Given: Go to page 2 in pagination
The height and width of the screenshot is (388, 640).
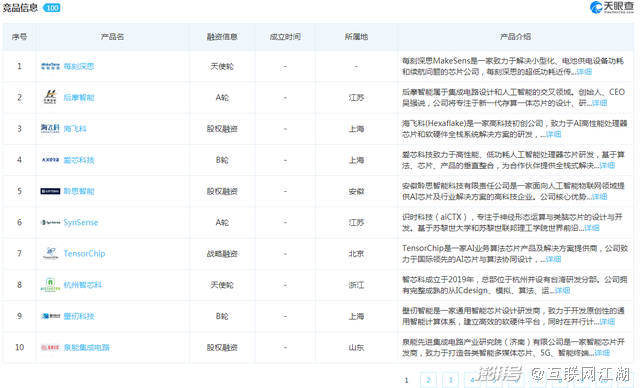Looking at the screenshot, I should [428, 380].
